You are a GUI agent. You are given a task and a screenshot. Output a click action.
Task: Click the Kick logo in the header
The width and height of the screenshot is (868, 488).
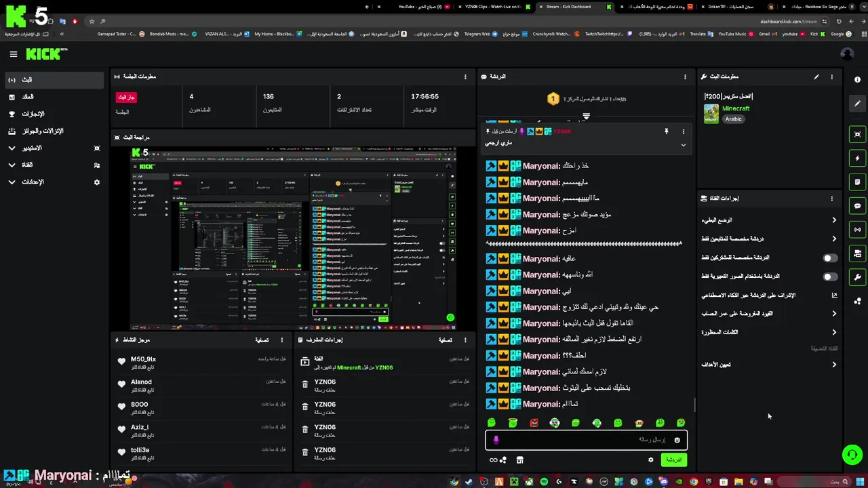tap(46, 54)
